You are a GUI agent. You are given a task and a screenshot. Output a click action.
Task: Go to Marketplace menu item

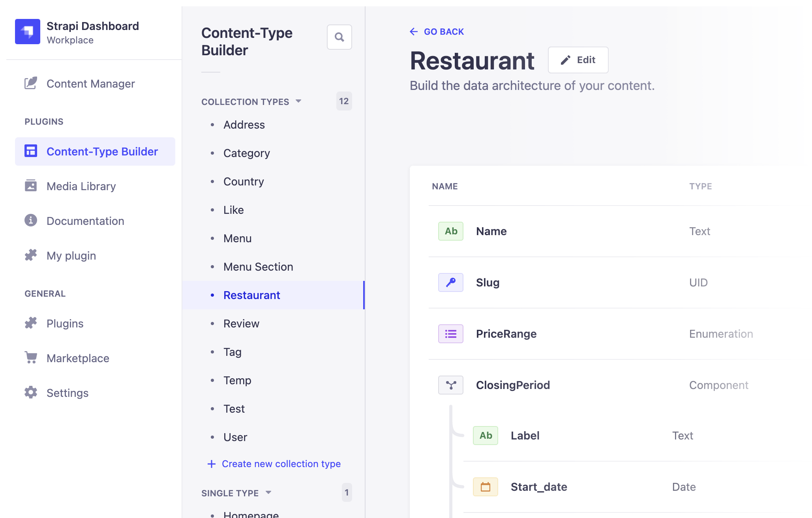95,358
